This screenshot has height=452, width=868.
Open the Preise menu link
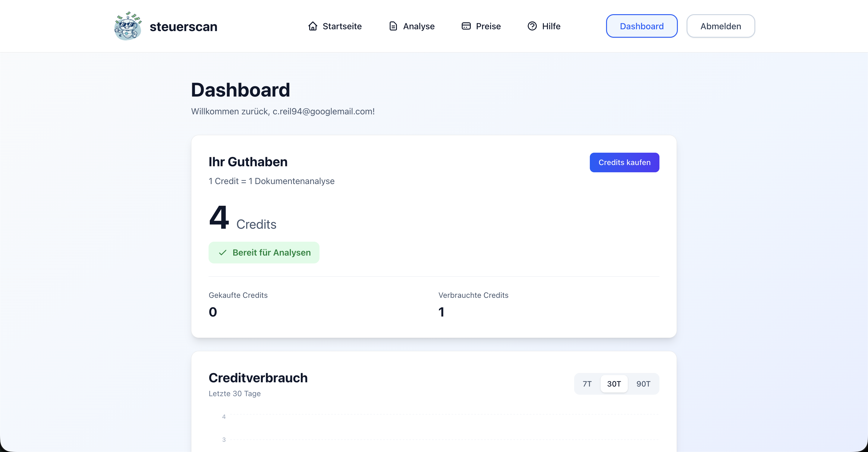pyautogui.click(x=488, y=26)
